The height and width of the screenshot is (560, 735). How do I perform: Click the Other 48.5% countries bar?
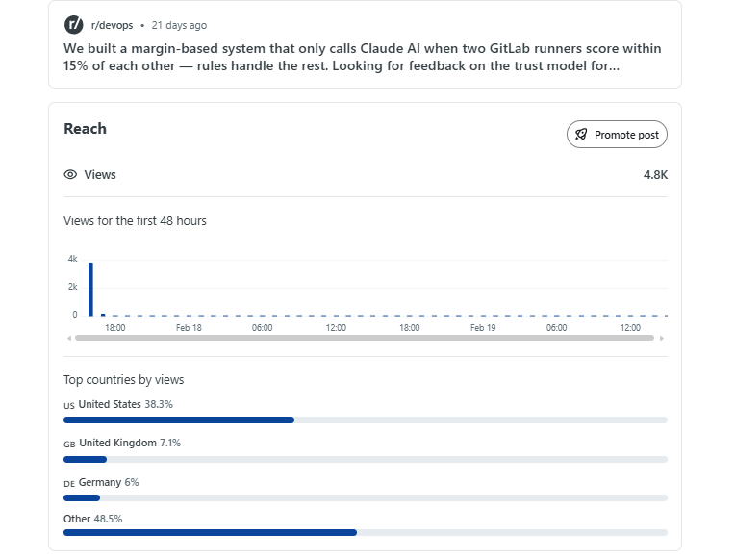tap(210, 532)
